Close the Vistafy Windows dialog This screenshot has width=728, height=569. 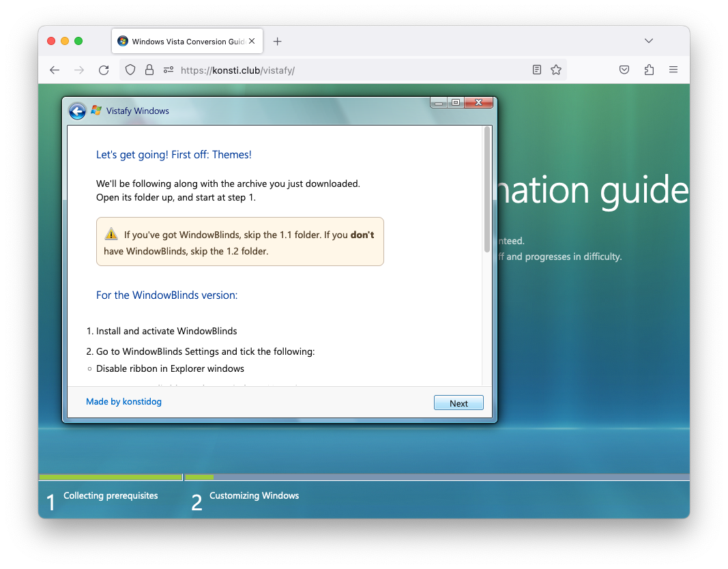coord(479,102)
